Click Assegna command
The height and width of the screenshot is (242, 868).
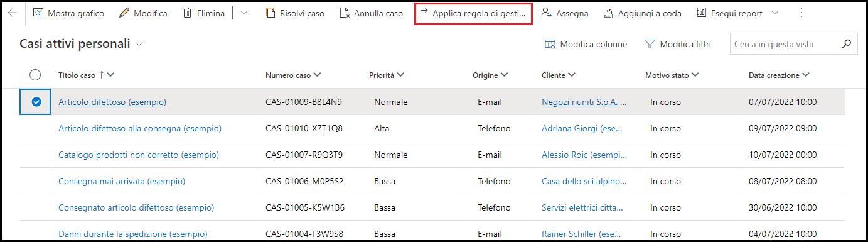click(565, 13)
